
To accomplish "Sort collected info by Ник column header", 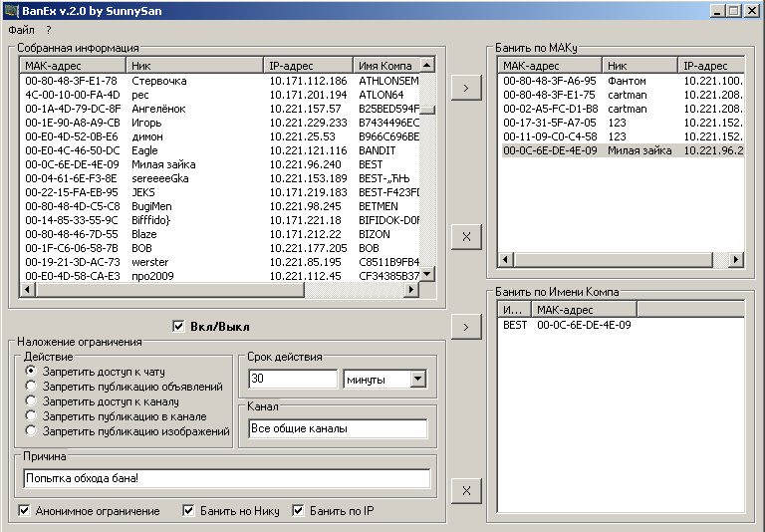I will tap(194, 66).
